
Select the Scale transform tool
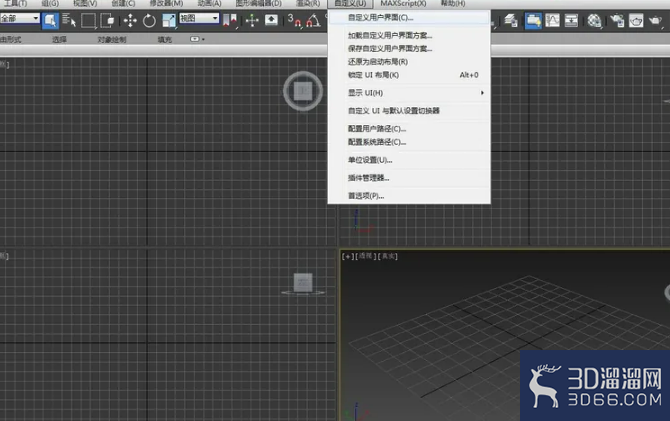tap(169, 20)
